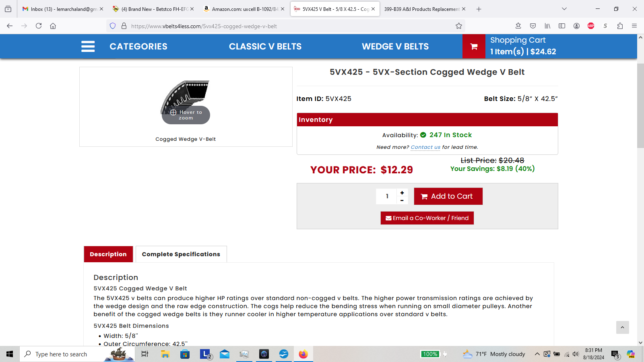Expand the list all tabs dropdown
The height and width of the screenshot is (362, 644).
564,9
